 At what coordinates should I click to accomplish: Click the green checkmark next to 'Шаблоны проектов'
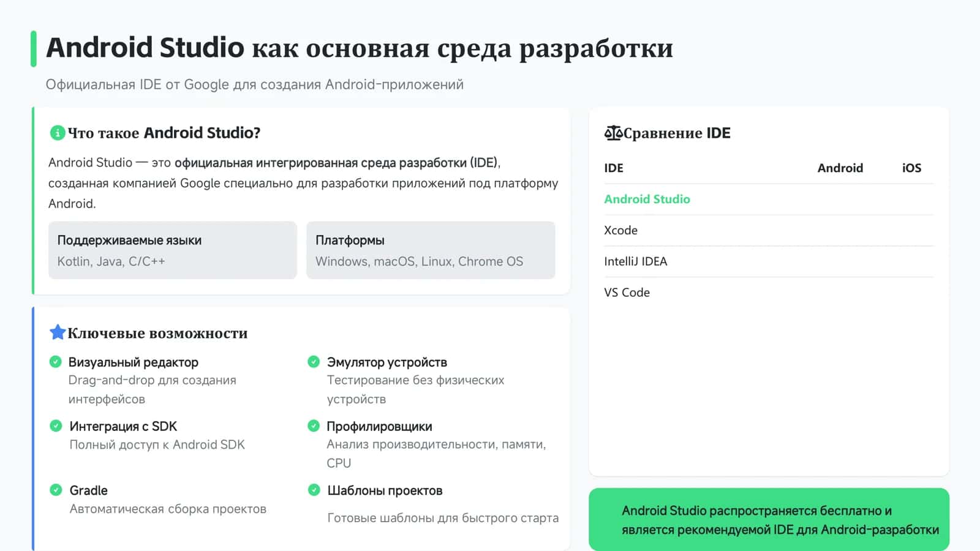[x=314, y=490]
